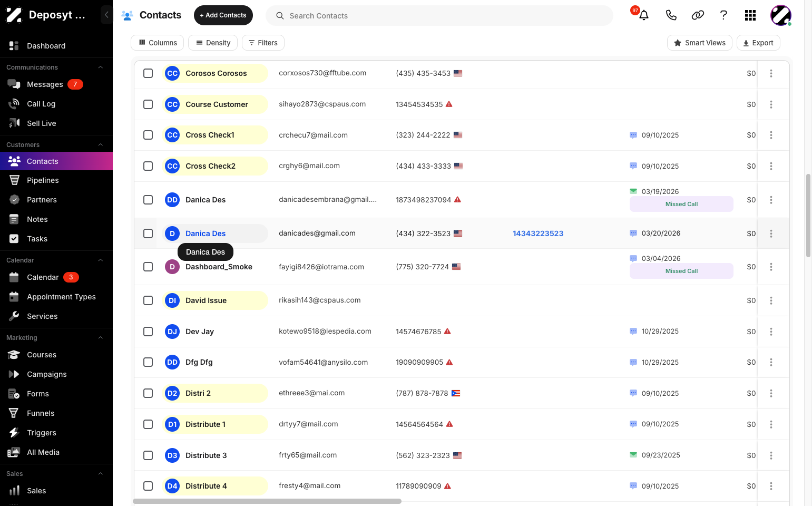
Task: Open the Campaigns page
Action: tap(56, 374)
